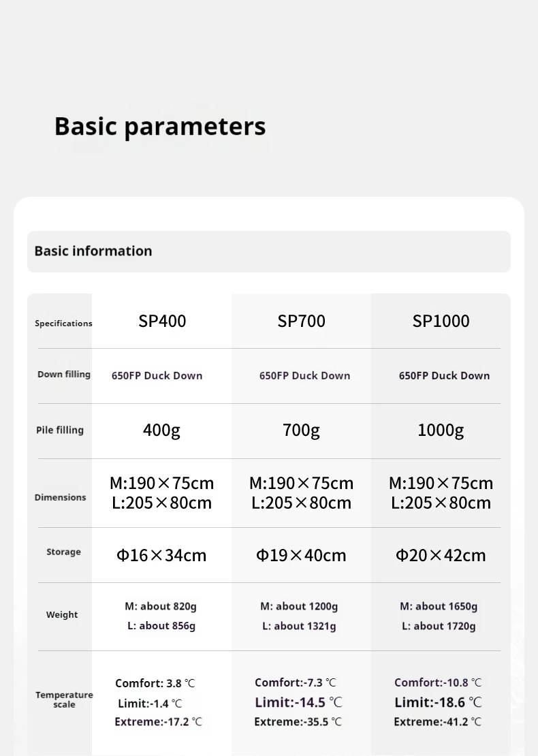
Task: Select the Storage row label
Action: (x=63, y=552)
